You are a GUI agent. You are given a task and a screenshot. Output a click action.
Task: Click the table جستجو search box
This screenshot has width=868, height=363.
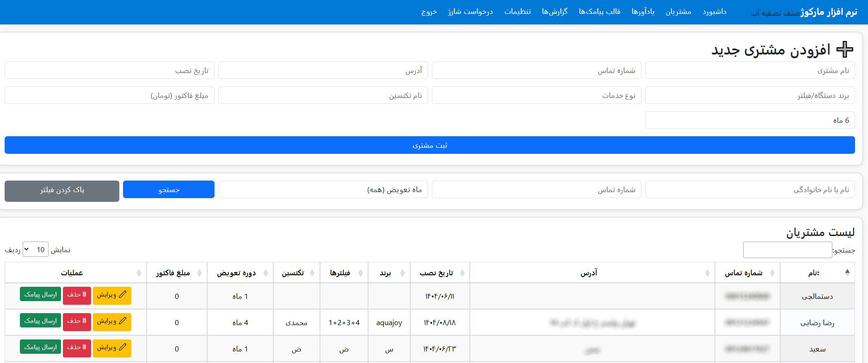point(787,250)
